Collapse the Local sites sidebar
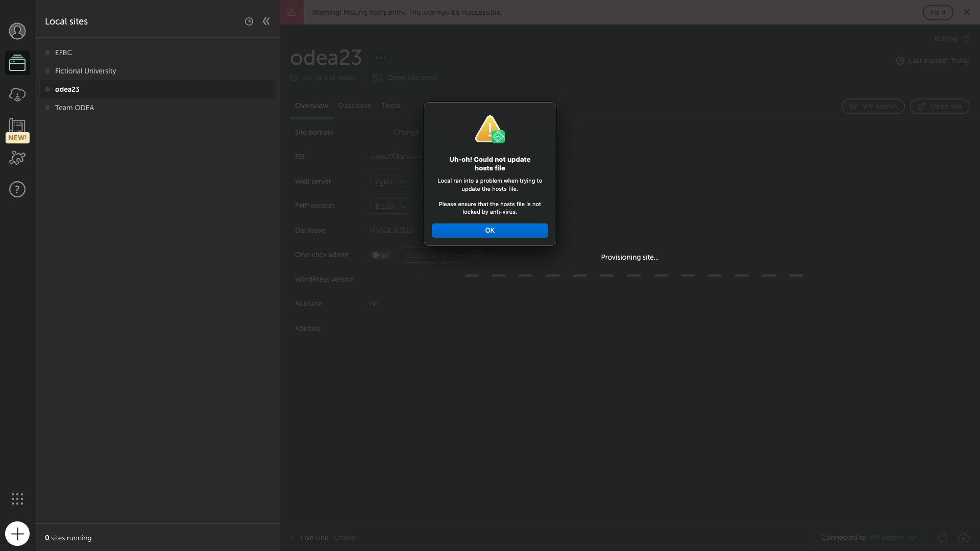The height and width of the screenshot is (551, 980). pos(266,21)
